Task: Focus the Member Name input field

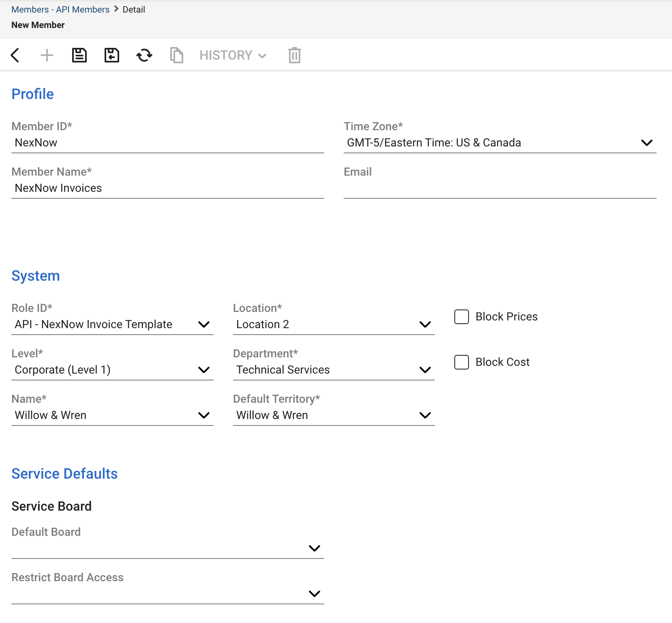Action: click(x=167, y=188)
